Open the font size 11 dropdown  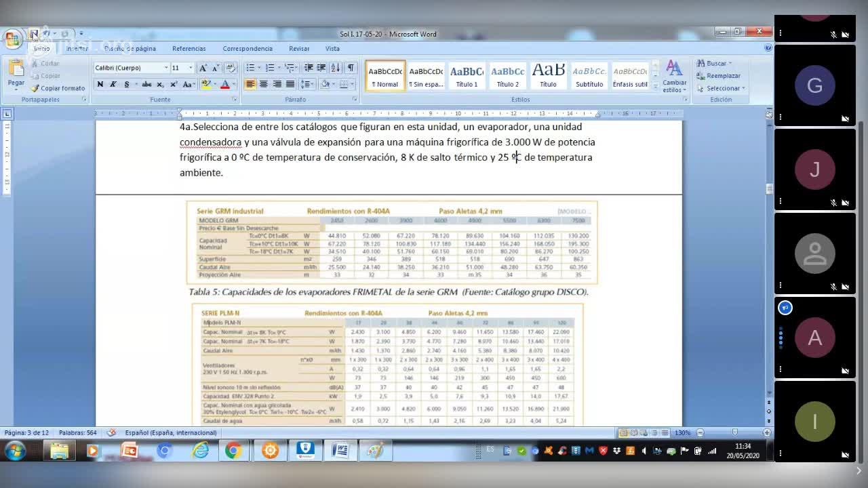click(191, 68)
